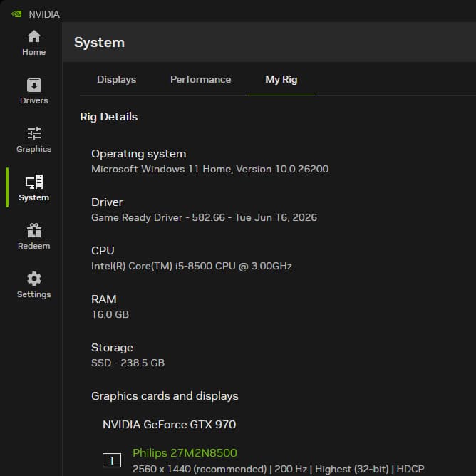This screenshot has height=476, width=476.
Task: Select NVIDIA GeForce GTX 970 text
Action: (x=169, y=425)
